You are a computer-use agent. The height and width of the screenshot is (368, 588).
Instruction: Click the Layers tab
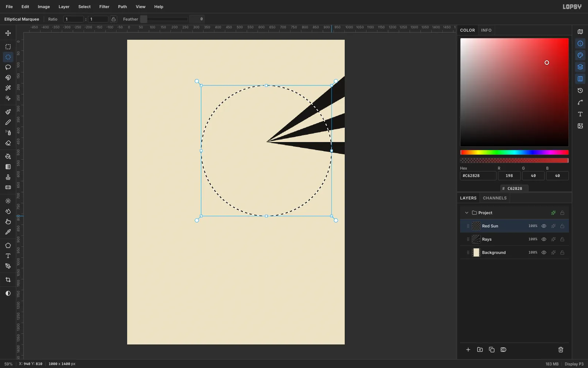click(x=468, y=198)
